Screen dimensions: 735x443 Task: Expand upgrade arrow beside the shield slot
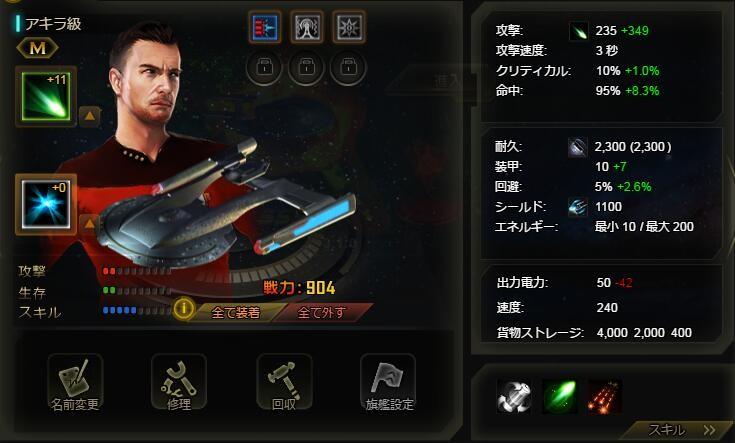click(x=90, y=224)
